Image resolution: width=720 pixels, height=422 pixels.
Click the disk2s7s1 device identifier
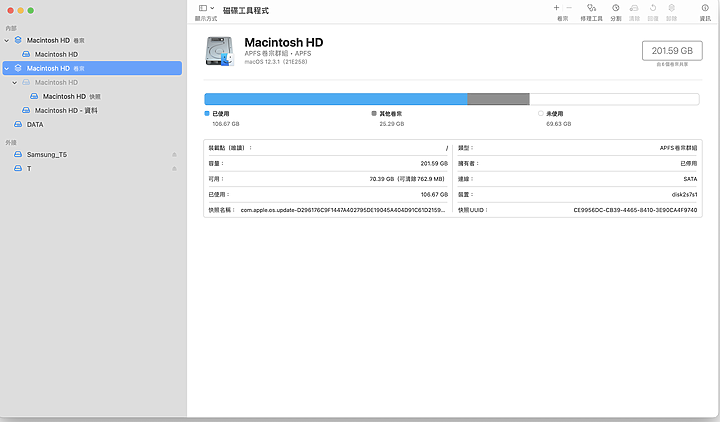pyautogui.click(x=684, y=195)
